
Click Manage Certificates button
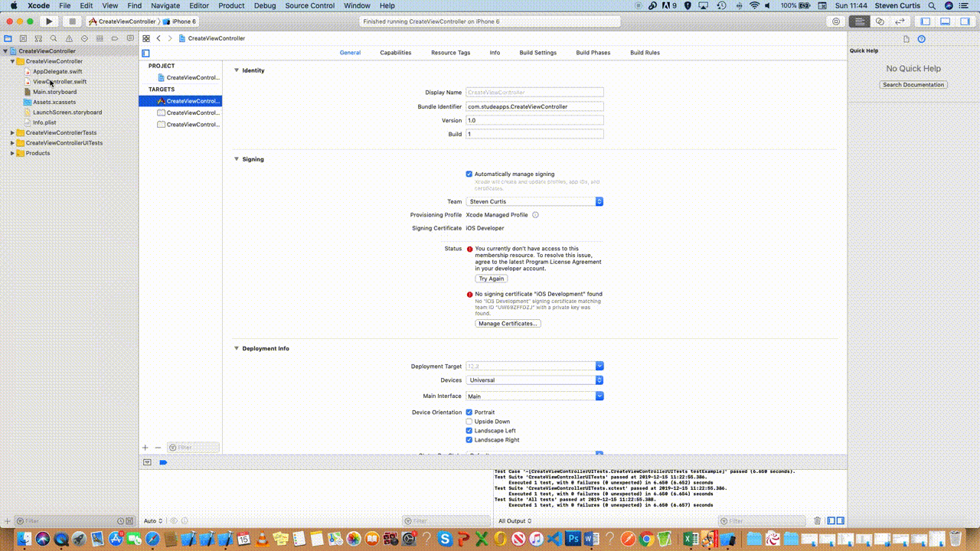[508, 324]
